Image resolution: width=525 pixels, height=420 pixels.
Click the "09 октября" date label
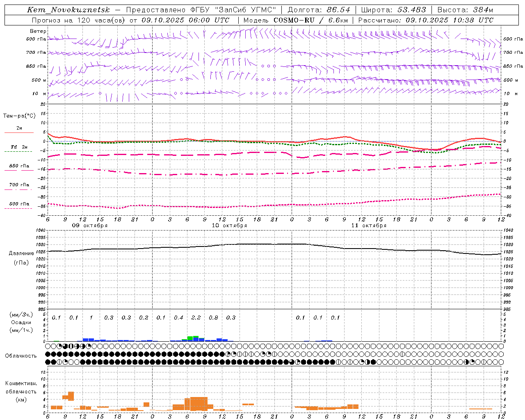click(90, 226)
